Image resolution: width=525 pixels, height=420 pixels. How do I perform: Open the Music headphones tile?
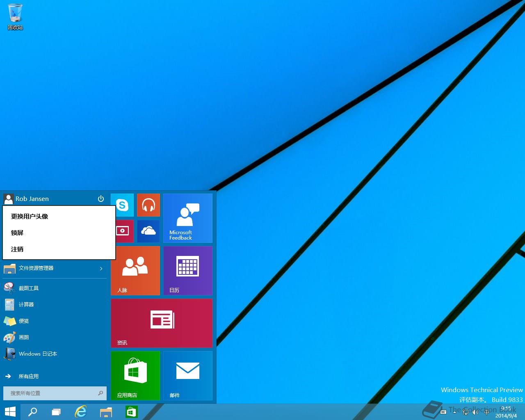coord(148,205)
